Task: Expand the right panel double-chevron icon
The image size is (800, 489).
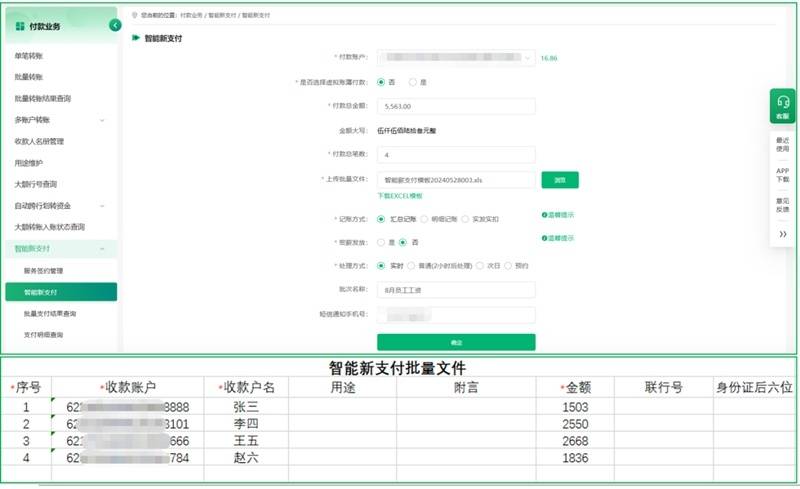Action: 782,233
